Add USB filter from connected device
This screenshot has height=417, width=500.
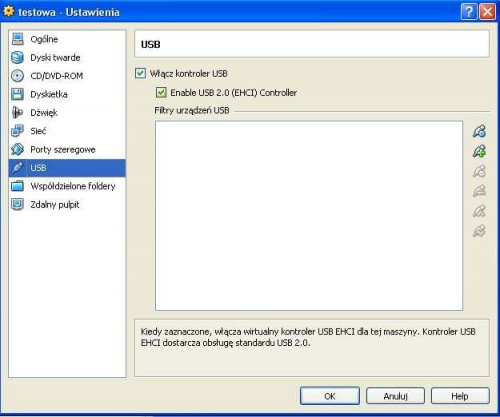tap(479, 151)
